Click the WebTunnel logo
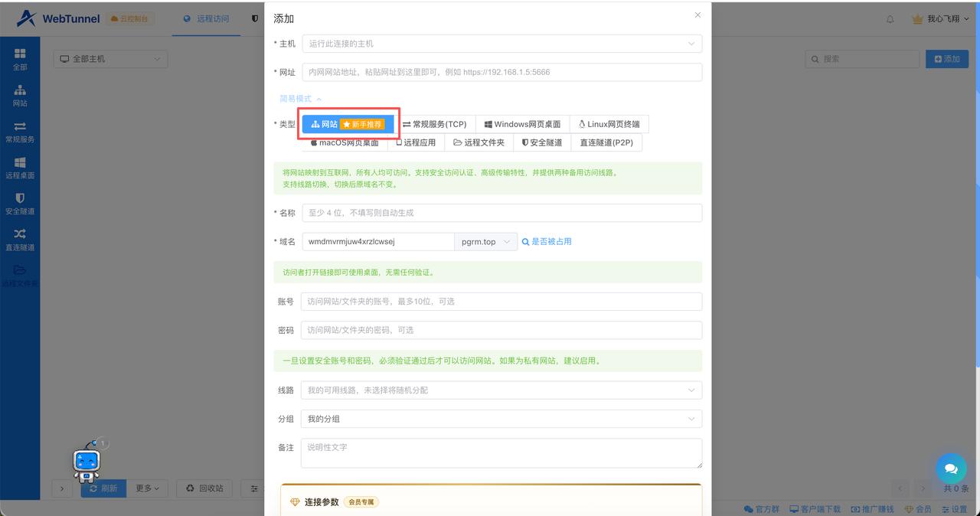 [x=59, y=18]
